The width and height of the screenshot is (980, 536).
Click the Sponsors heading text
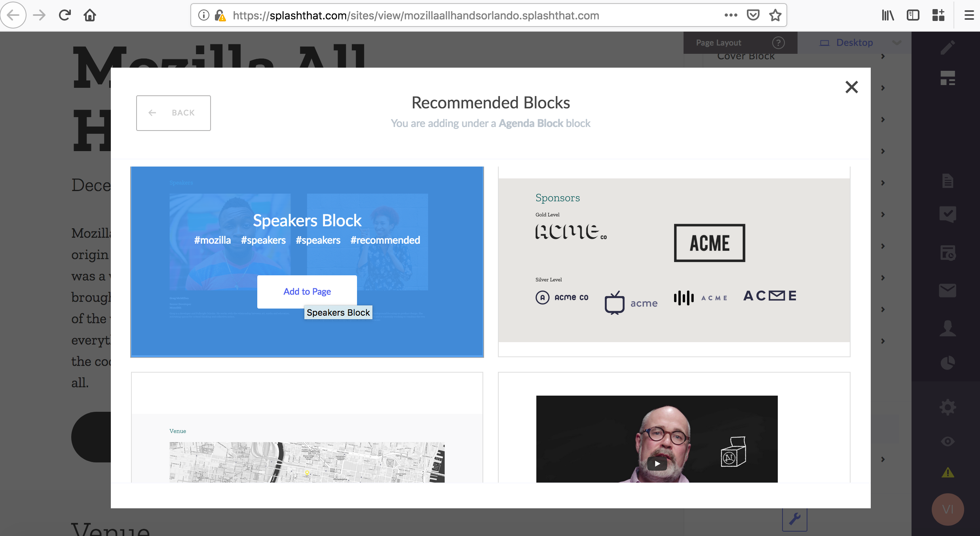(x=558, y=198)
